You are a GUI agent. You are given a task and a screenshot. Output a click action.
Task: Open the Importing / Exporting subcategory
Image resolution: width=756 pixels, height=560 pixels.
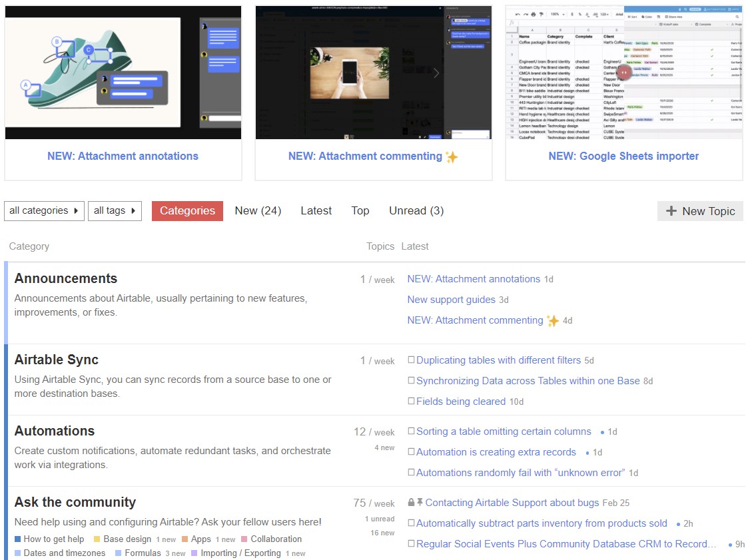[240, 553]
